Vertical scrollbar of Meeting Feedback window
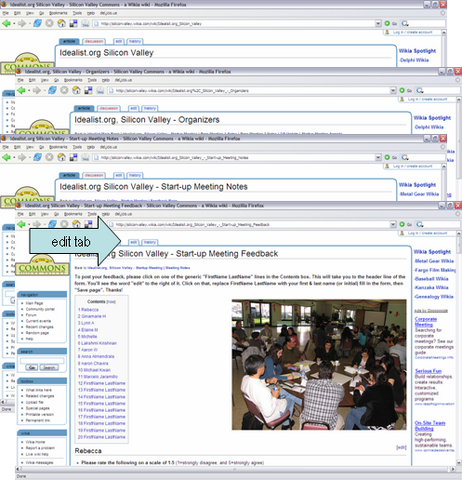Image resolution: width=462 pixels, height=480 pixels. point(459,347)
